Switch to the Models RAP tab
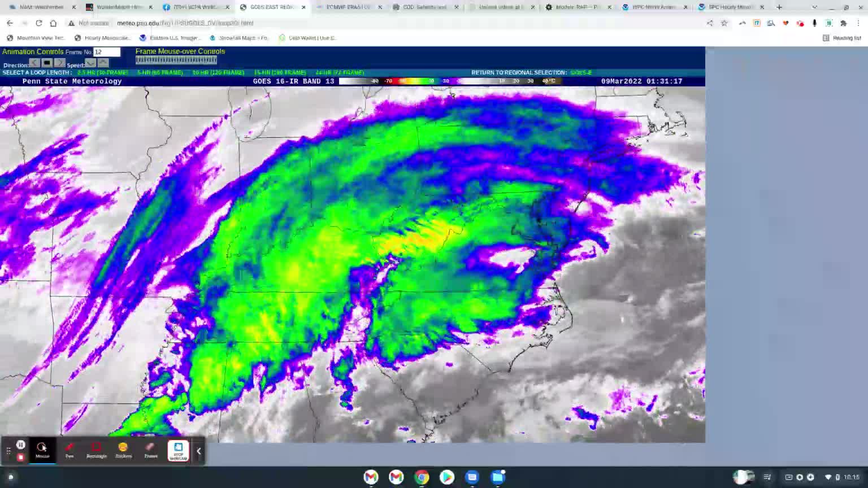 [x=578, y=7]
